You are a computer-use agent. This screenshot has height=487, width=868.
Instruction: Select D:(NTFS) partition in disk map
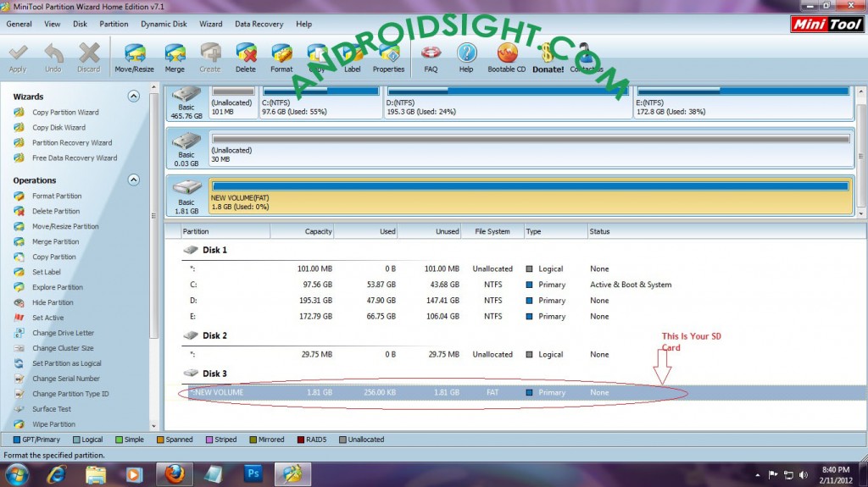(509, 102)
